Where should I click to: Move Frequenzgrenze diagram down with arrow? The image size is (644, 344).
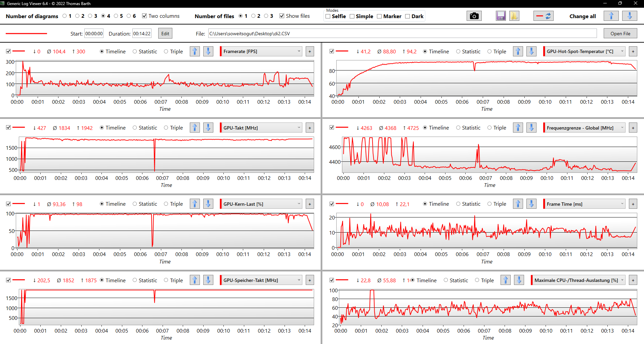coord(531,128)
